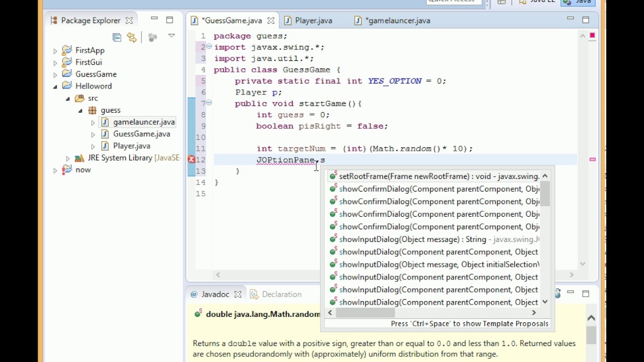The width and height of the screenshot is (644, 362).
Task: Collapse the src folder
Action: coord(68,99)
